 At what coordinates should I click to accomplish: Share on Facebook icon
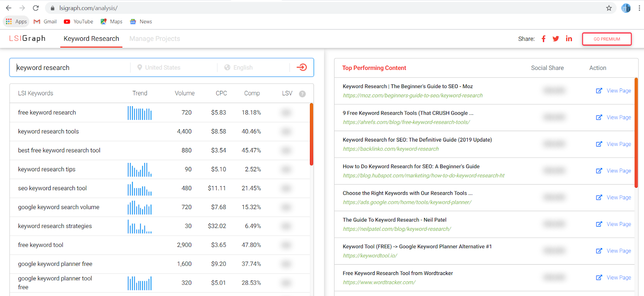pyautogui.click(x=543, y=39)
